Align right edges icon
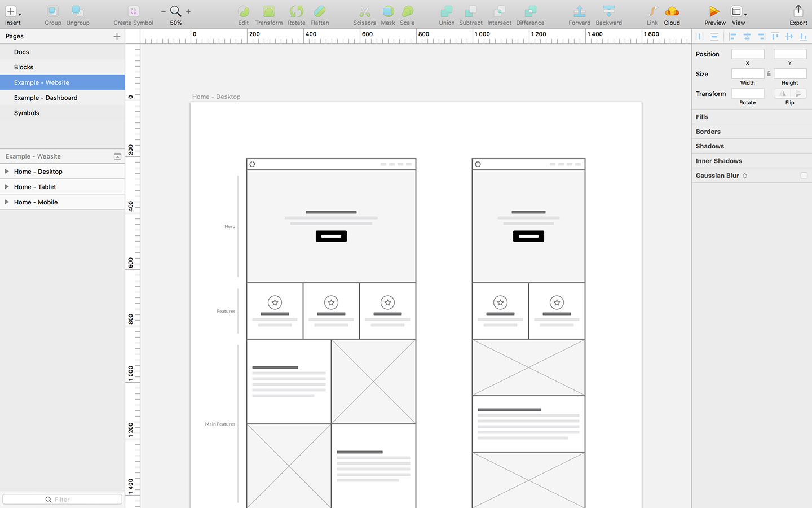The height and width of the screenshot is (508, 812). [761, 36]
